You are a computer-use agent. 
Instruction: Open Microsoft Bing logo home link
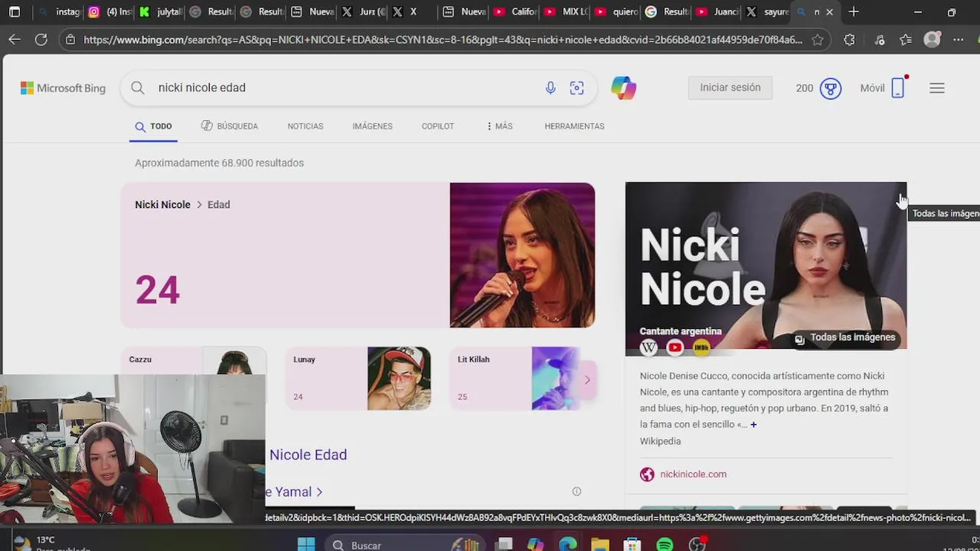point(63,88)
